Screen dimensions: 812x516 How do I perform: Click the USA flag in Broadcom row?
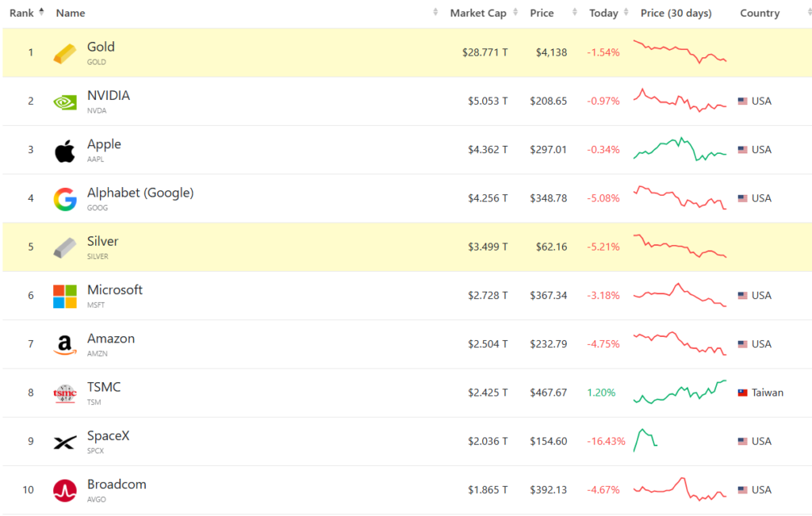[742, 490]
